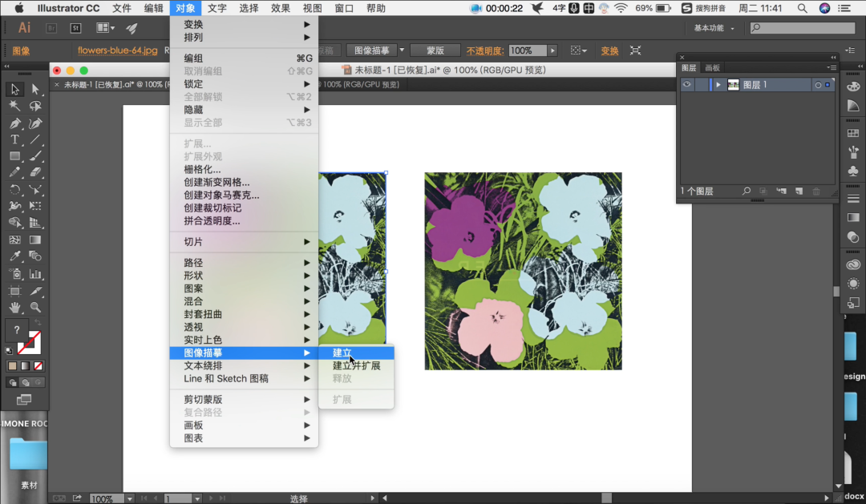This screenshot has height=504, width=866.
Task: Select the Column Graph tool
Action: [35, 274]
